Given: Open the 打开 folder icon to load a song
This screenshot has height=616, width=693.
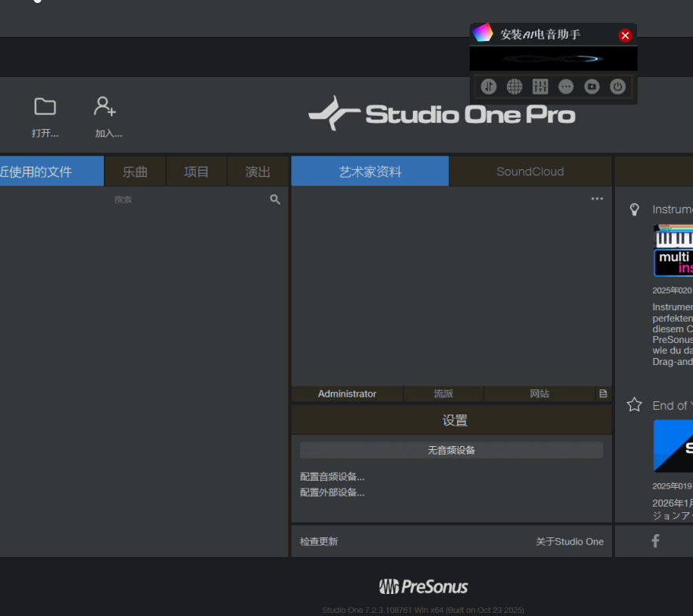Looking at the screenshot, I should point(45,105).
